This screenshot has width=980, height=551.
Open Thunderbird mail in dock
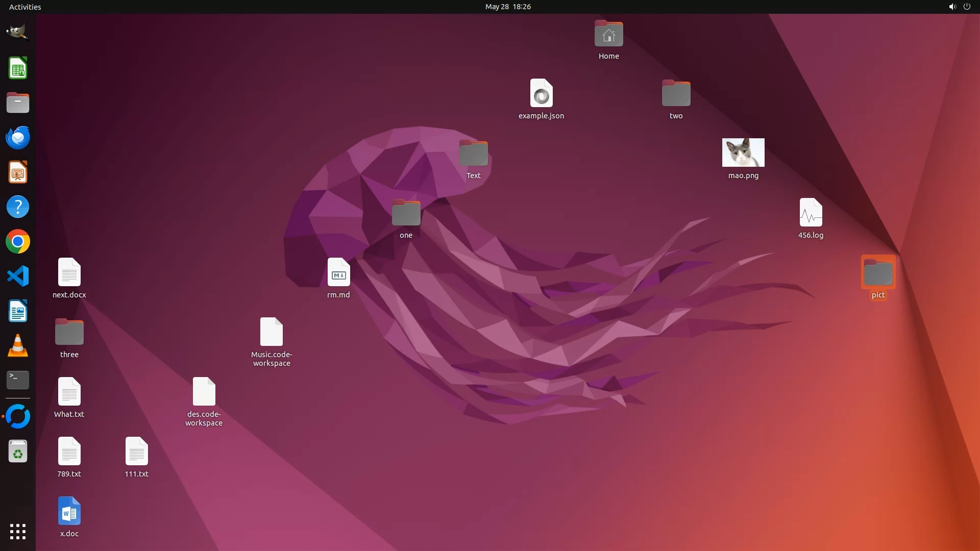coord(17,138)
